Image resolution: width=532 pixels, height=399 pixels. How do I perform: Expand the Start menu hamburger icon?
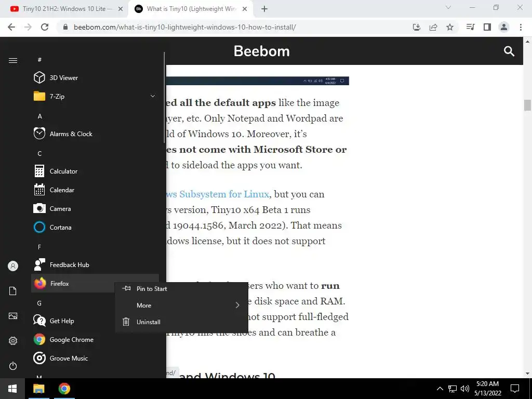tap(13, 60)
